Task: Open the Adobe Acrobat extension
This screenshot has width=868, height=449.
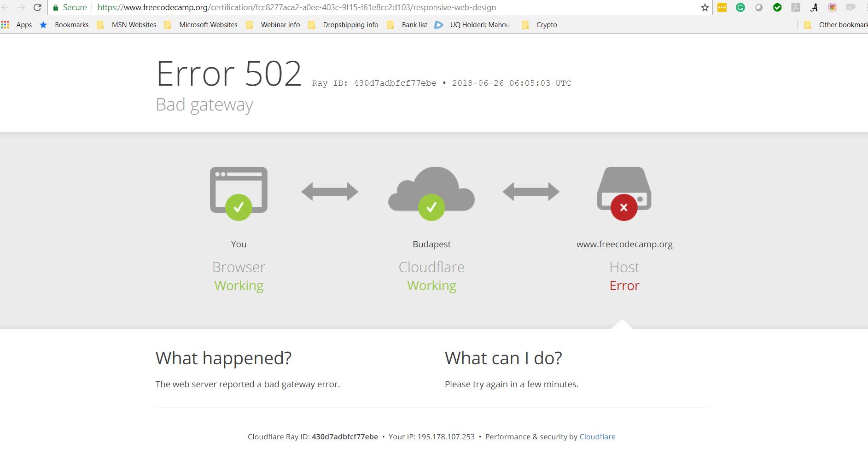Action: (796, 7)
